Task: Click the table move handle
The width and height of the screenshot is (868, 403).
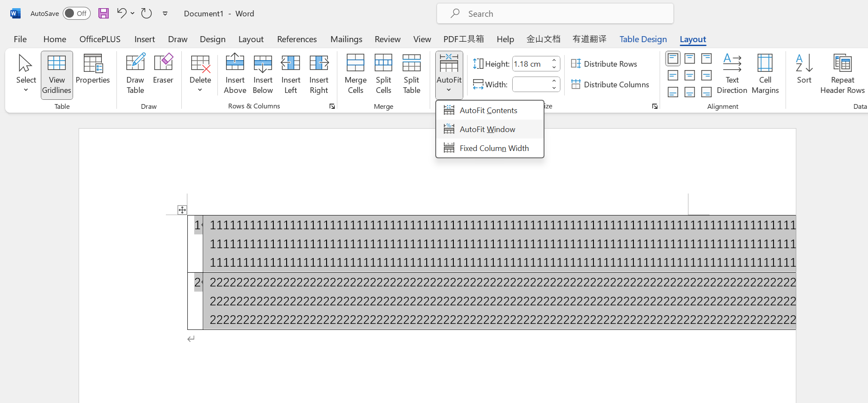Action: pyautogui.click(x=182, y=210)
